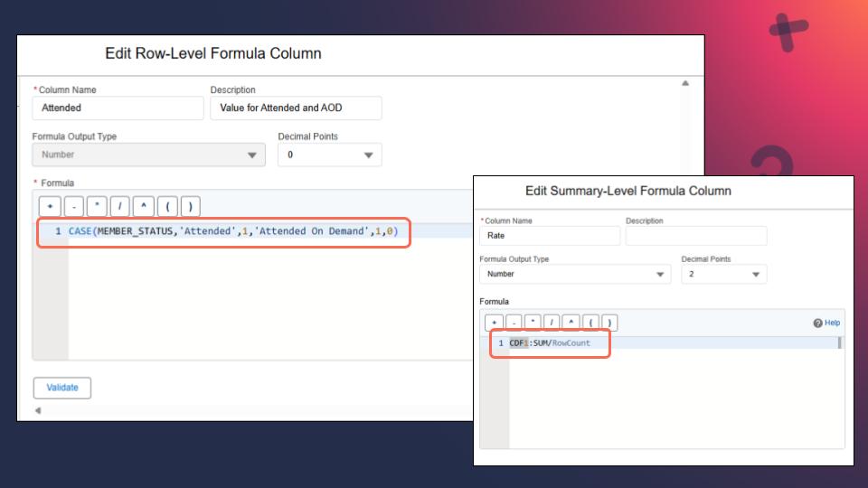
Task: Click the Description field with Value for Attended
Action: click(x=296, y=108)
